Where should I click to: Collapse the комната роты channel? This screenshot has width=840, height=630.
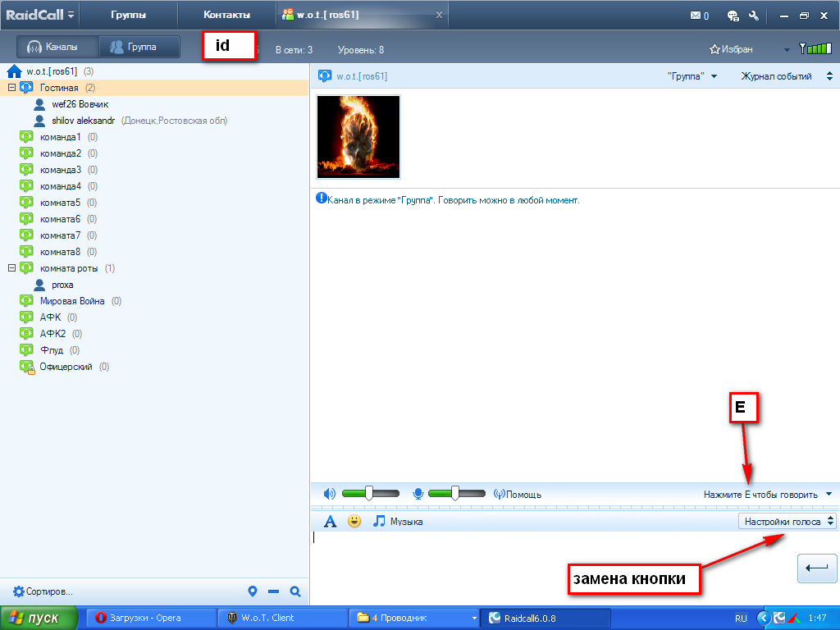(11, 268)
